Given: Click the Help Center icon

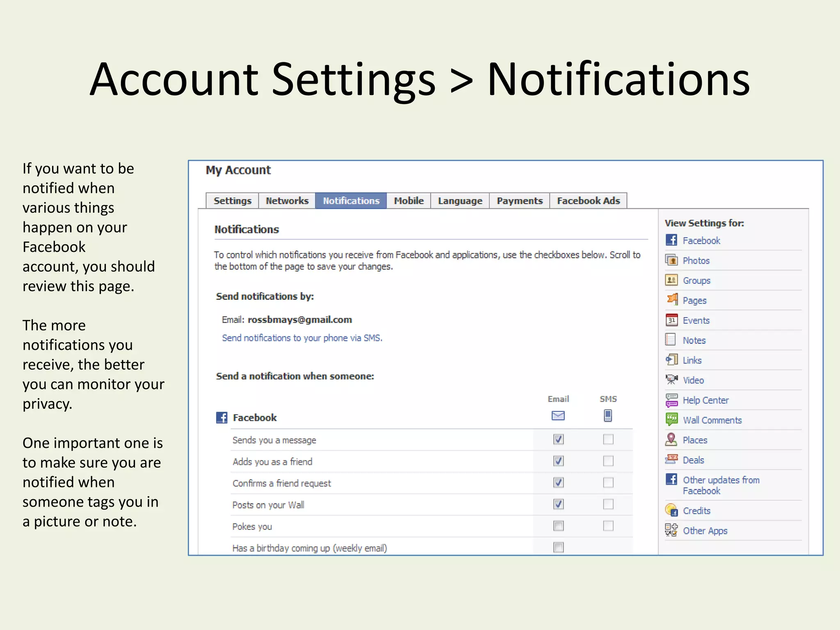Looking at the screenshot, I should pos(671,400).
